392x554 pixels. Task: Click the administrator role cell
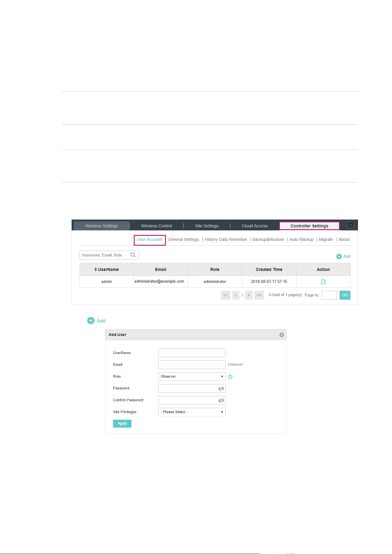click(x=215, y=281)
